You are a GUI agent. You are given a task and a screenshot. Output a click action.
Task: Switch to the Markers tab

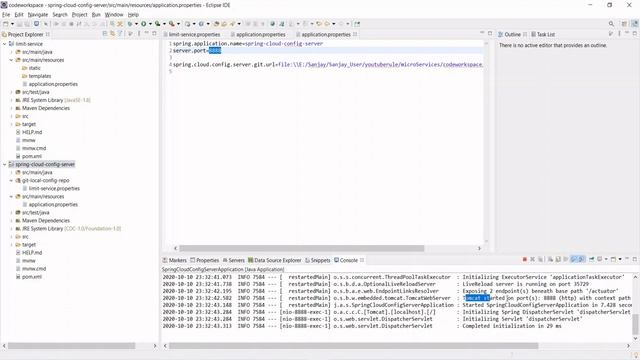click(174, 260)
